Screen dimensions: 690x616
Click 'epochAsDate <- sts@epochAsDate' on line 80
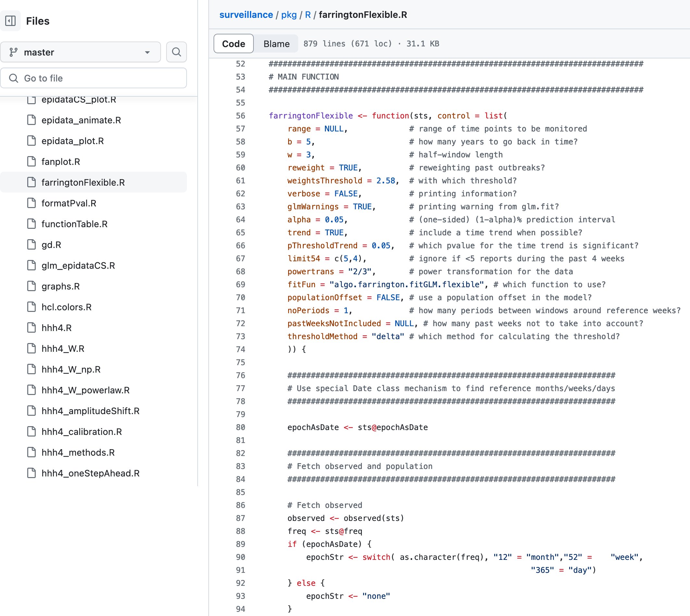coord(358,427)
